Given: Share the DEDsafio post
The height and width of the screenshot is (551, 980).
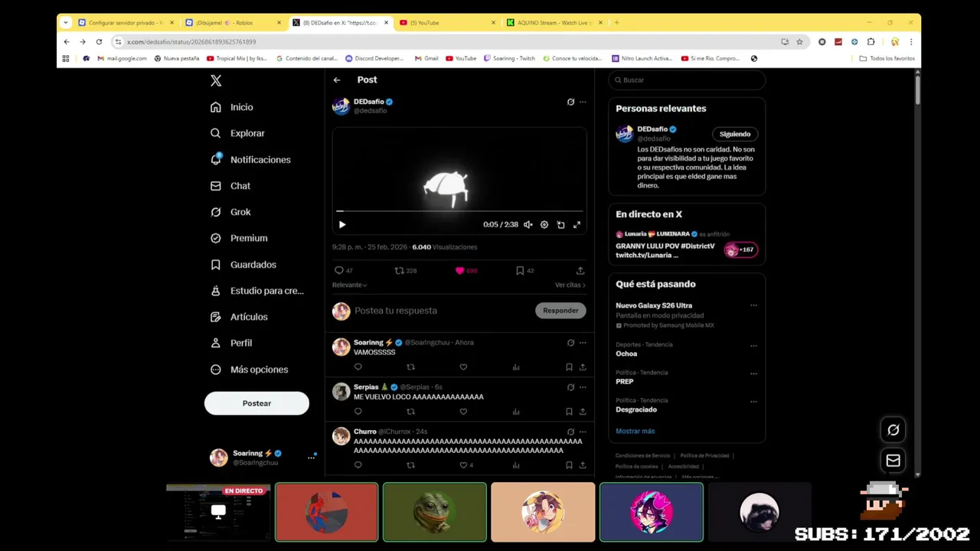Looking at the screenshot, I should point(580,270).
